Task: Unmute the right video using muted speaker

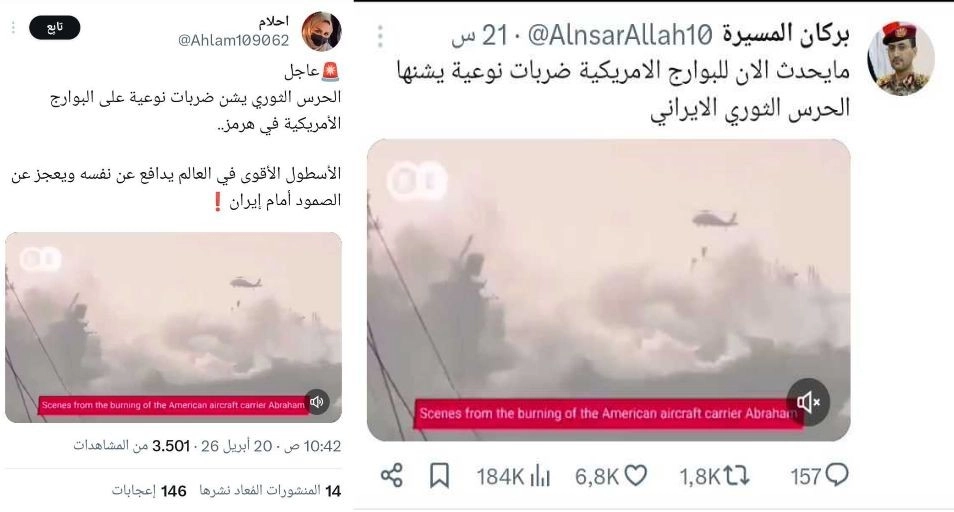Action: [808, 402]
